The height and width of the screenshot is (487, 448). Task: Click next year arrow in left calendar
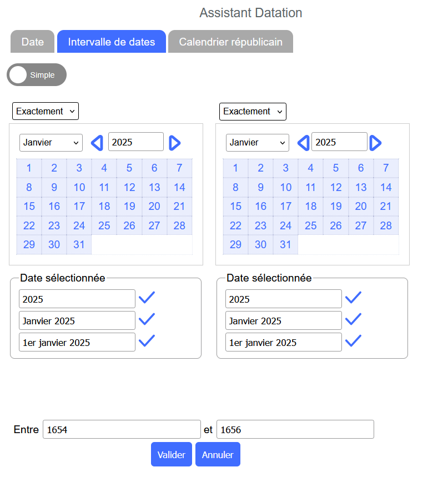(x=175, y=143)
